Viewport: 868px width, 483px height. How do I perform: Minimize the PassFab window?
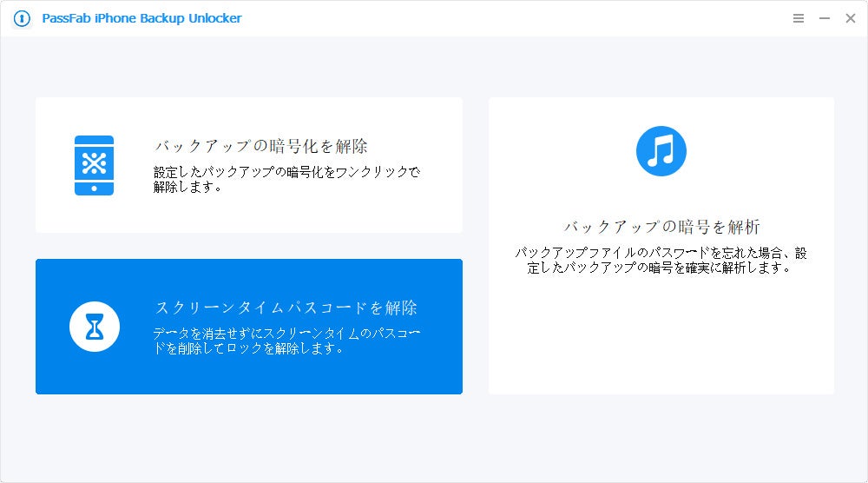[x=825, y=18]
